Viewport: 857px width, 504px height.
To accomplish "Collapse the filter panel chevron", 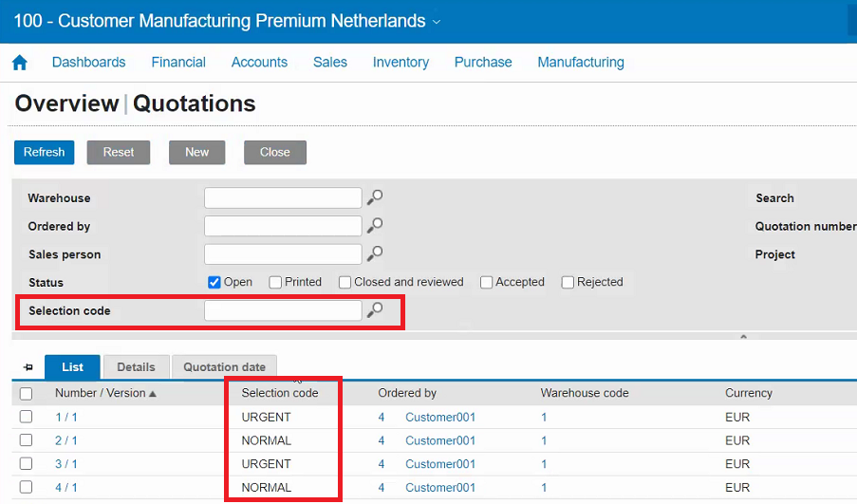I will 743,337.
